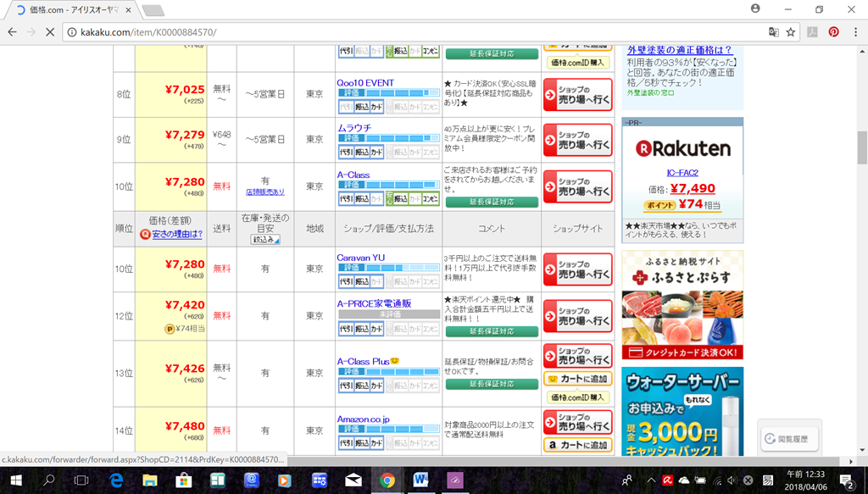Open the 閲覧履歴 browsing history button
The image size is (868, 494).
[x=789, y=439]
